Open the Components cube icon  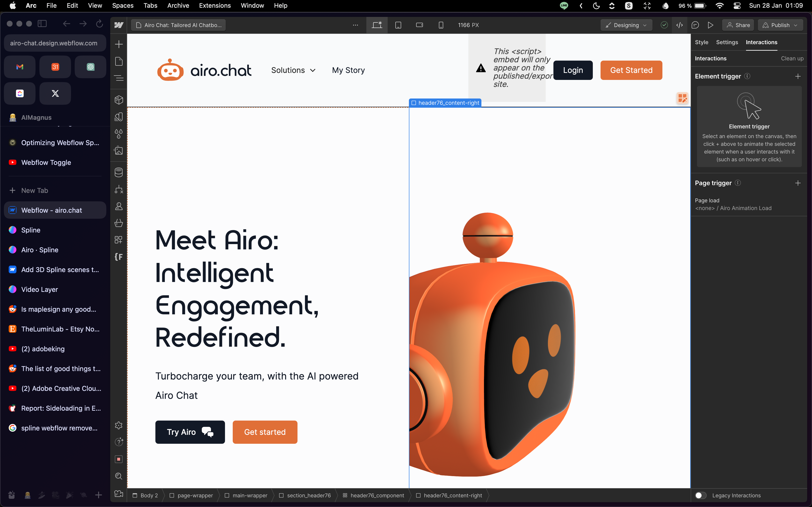[119, 100]
